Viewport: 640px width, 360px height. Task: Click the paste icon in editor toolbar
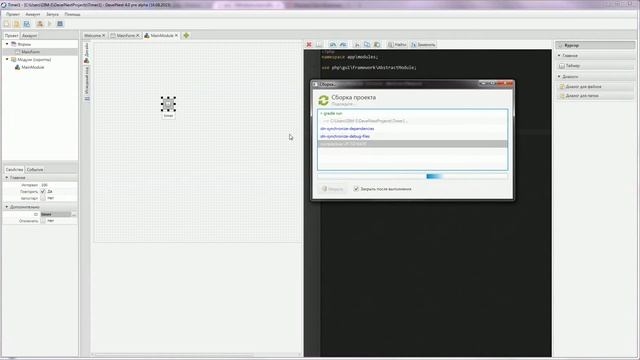[377, 44]
